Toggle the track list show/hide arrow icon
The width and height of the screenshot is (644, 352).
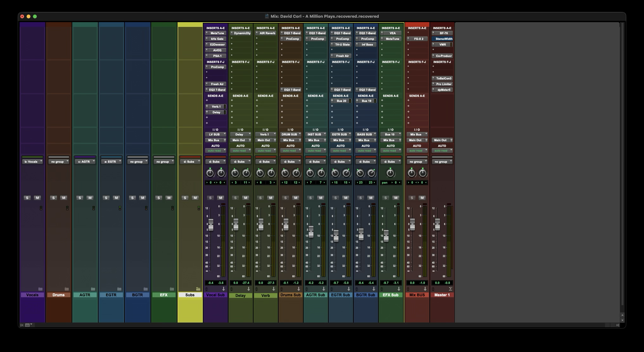(x=22, y=325)
